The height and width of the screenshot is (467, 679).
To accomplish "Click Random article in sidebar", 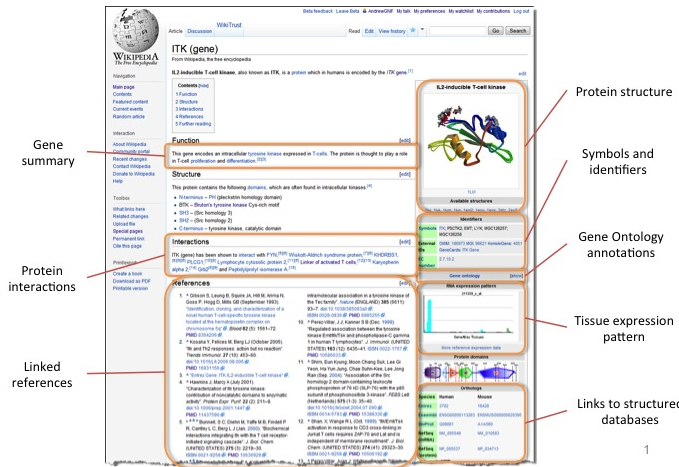I will [x=129, y=117].
